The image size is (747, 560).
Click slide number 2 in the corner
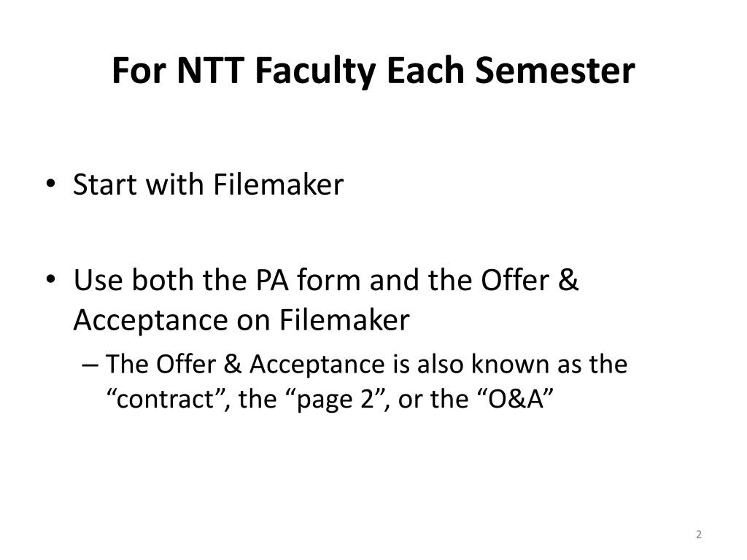698,534
